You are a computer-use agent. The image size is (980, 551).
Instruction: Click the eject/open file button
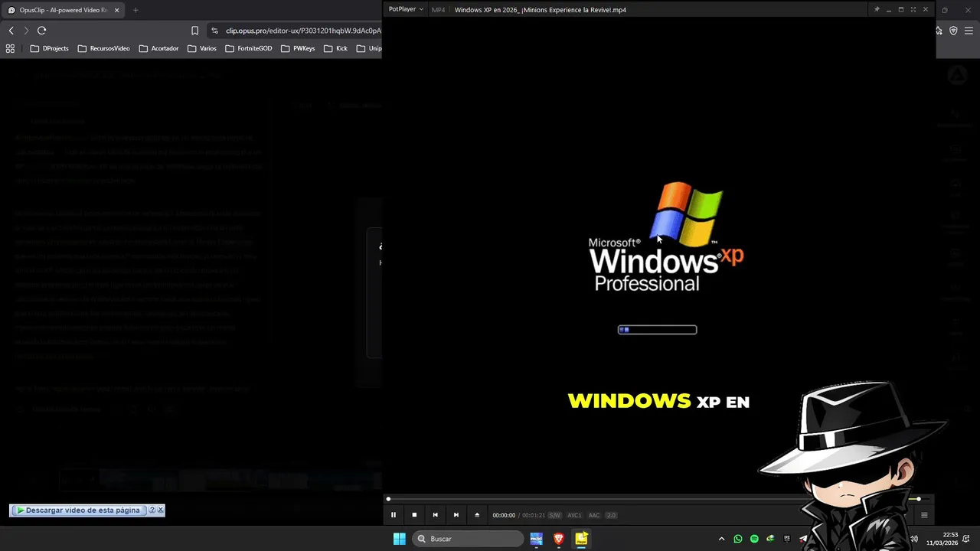point(477,515)
